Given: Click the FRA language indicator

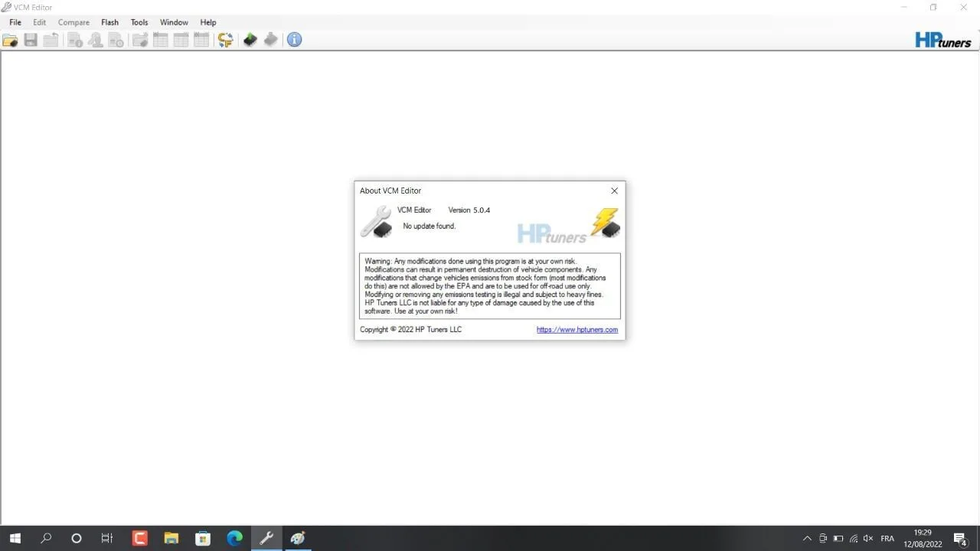Looking at the screenshot, I should [887, 538].
